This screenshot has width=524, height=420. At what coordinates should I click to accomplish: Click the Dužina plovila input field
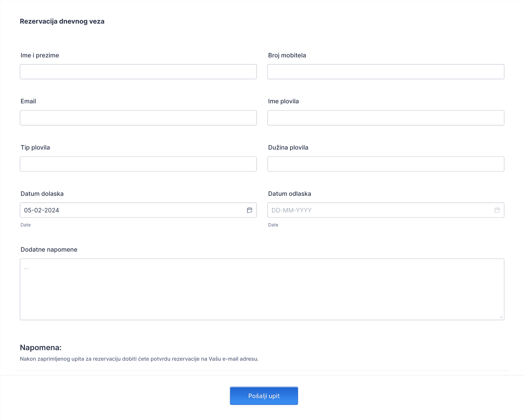(x=386, y=164)
